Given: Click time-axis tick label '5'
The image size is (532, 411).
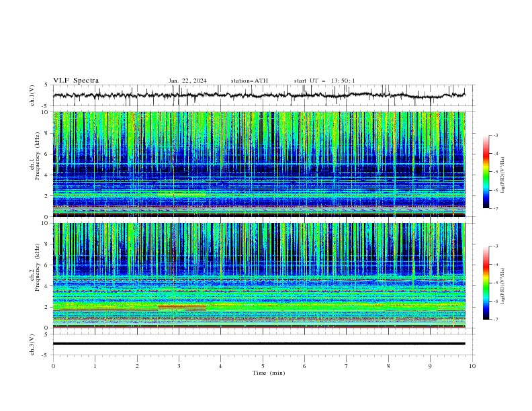Looking at the screenshot, I should pyautogui.click(x=262, y=366).
